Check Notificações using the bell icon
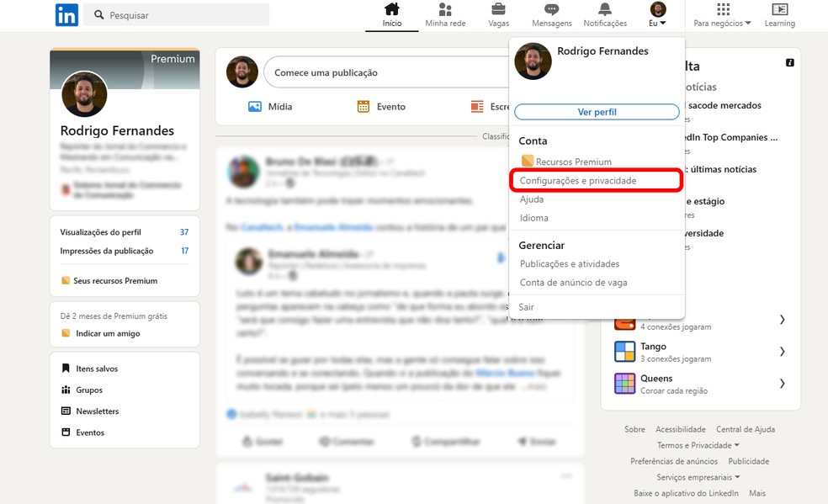828x504 pixels. click(x=605, y=14)
